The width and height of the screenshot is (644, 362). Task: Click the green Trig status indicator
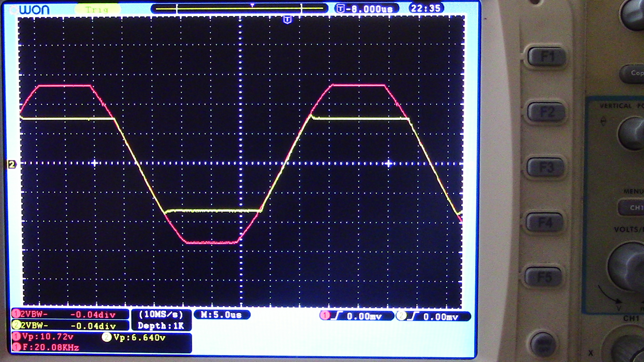(97, 9)
